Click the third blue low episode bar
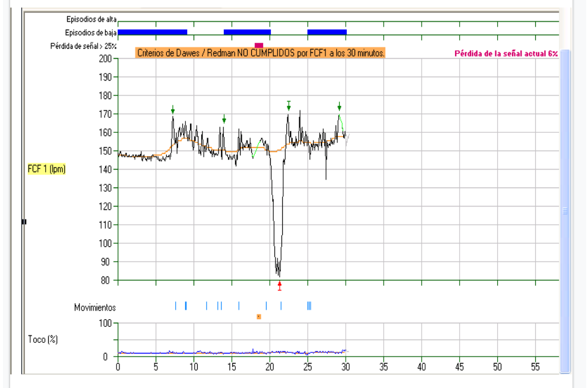The image size is (588, 388). pos(327,33)
